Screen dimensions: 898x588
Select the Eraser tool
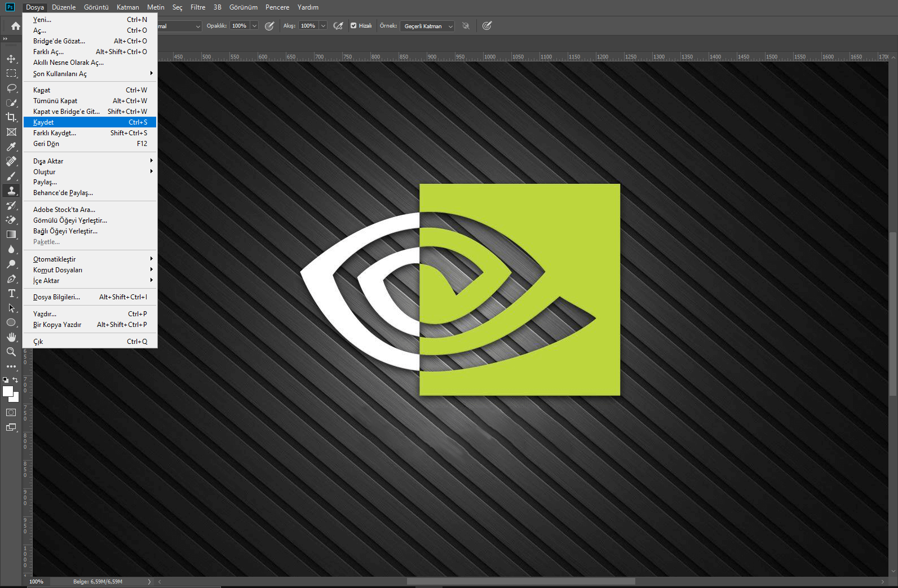(11, 220)
